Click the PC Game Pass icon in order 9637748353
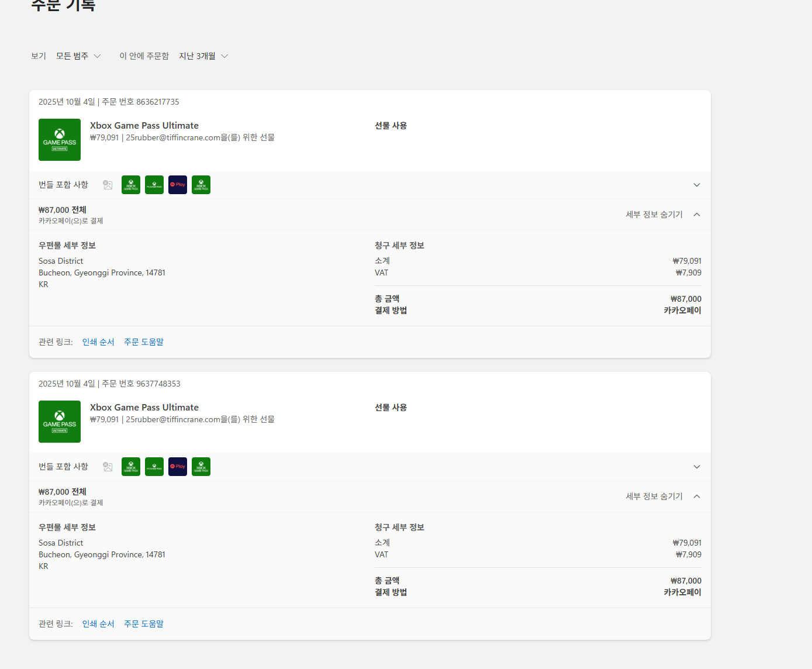The height and width of the screenshot is (669, 812). pos(154,467)
